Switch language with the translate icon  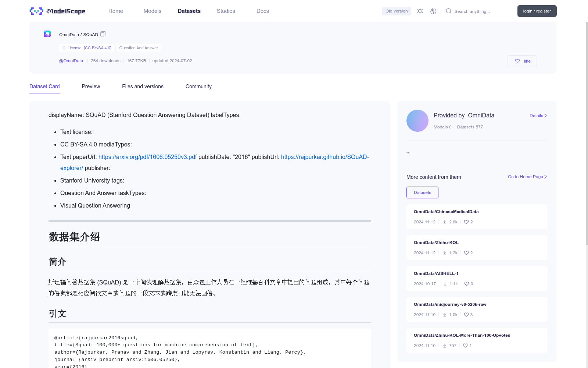(434, 11)
